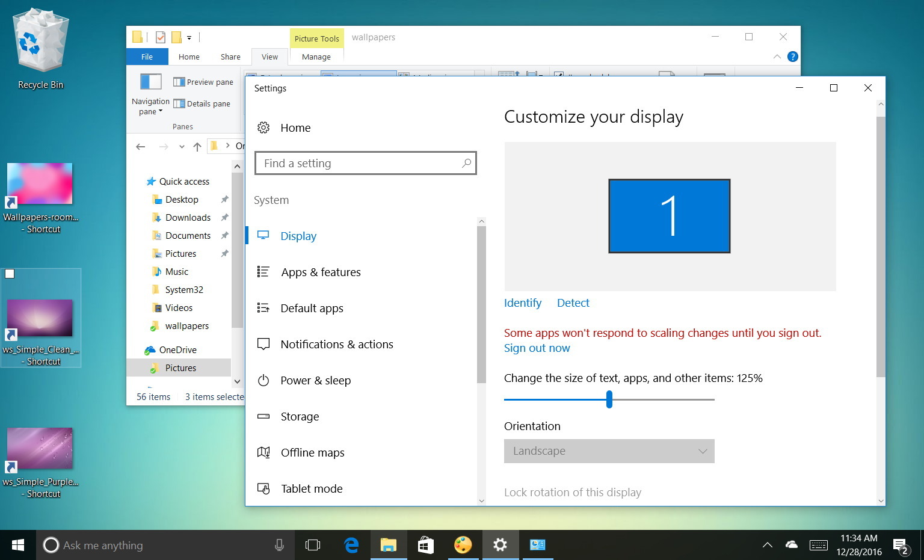Open Display settings in the sidebar
This screenshot has width=924, height=560.
pyautogui.click(x=298, y=236)
